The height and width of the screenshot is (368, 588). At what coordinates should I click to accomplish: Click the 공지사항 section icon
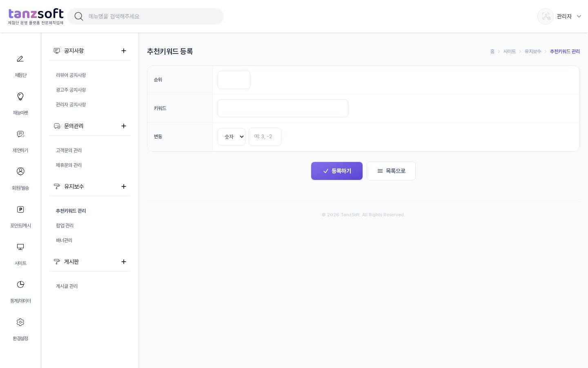coord(57,51)
